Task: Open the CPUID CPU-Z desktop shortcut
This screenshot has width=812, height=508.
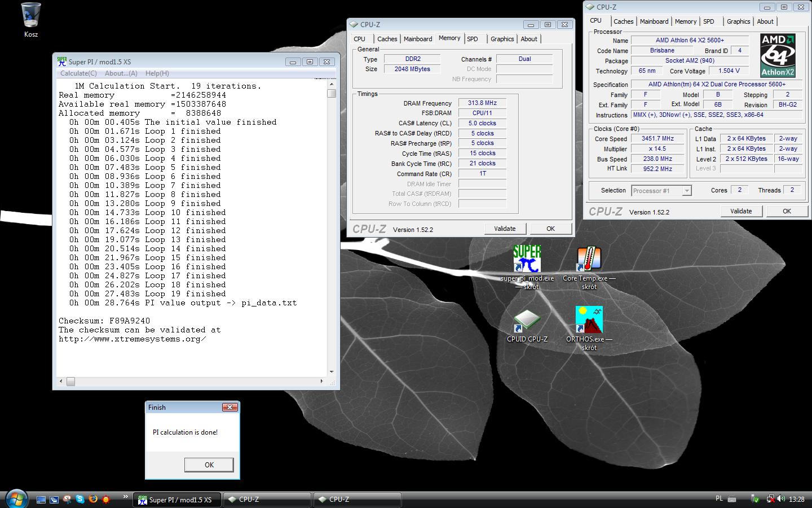Action: (x=527, y=321)
